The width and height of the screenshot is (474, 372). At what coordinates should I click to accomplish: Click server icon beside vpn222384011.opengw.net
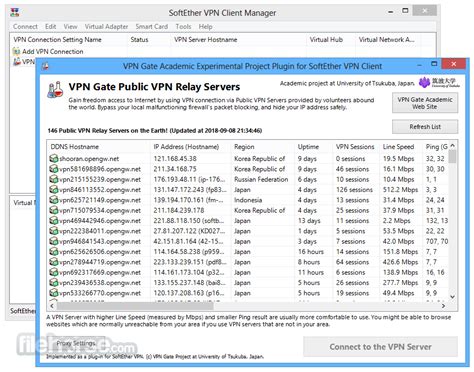click(x=54, y=231)
